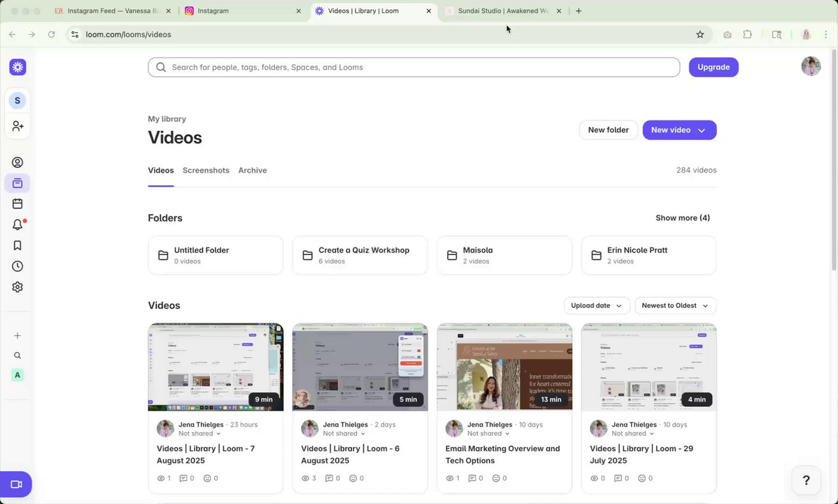Reload the page
The width and height of the screenshot is (838, 504).
[x=52, y=35]
